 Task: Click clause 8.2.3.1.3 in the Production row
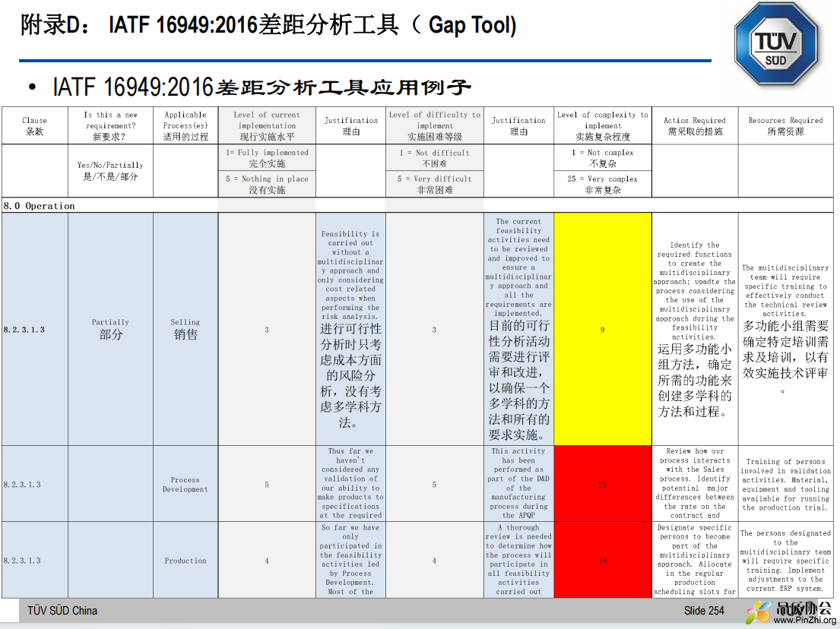point(35,560)
